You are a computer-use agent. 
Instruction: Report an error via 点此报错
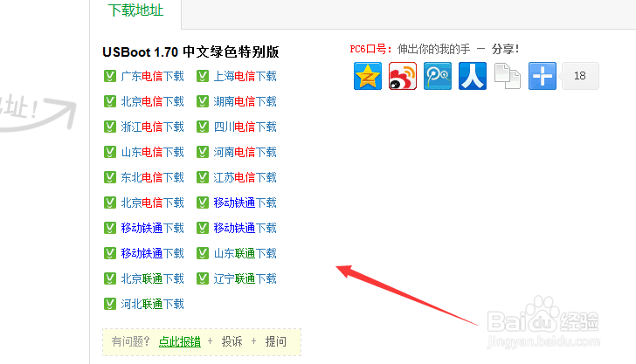click(x=180, y=341)
